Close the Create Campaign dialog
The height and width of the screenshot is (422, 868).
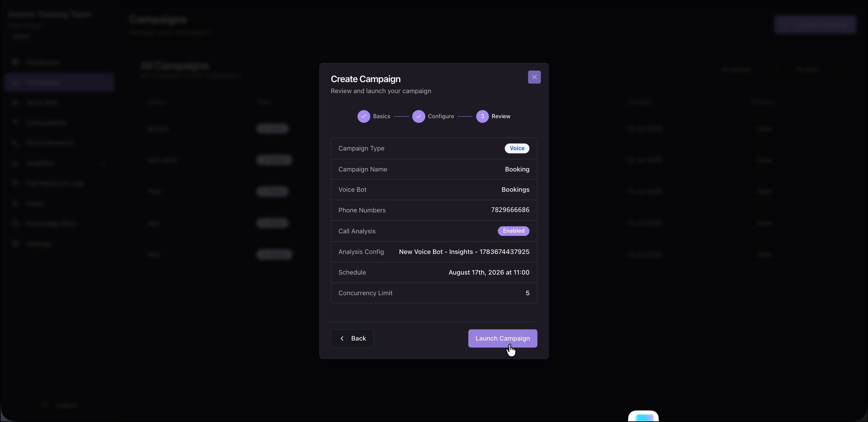click(534, 77)
